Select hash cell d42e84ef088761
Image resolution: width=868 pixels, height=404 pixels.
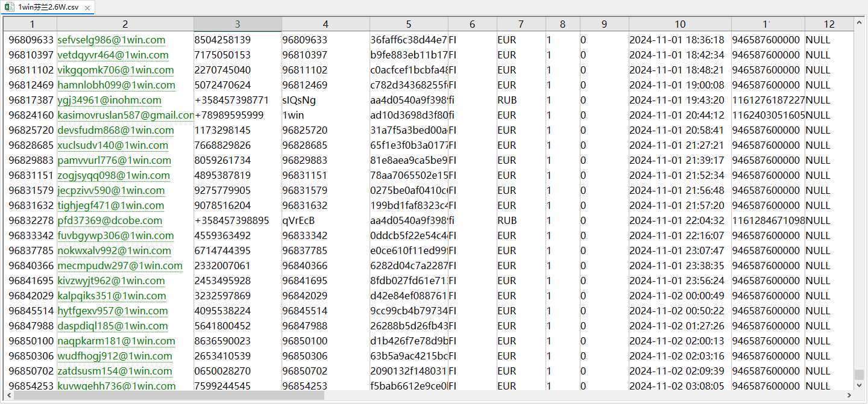(x=409, y=296)
